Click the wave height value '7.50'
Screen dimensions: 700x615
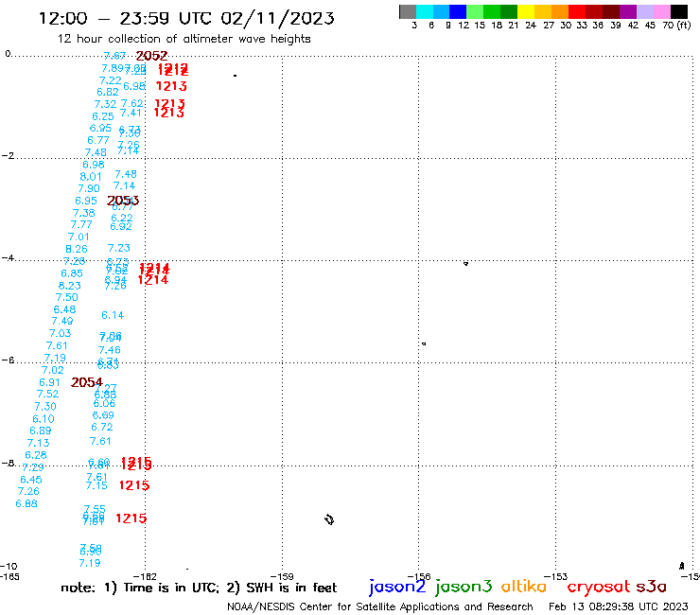67,297
